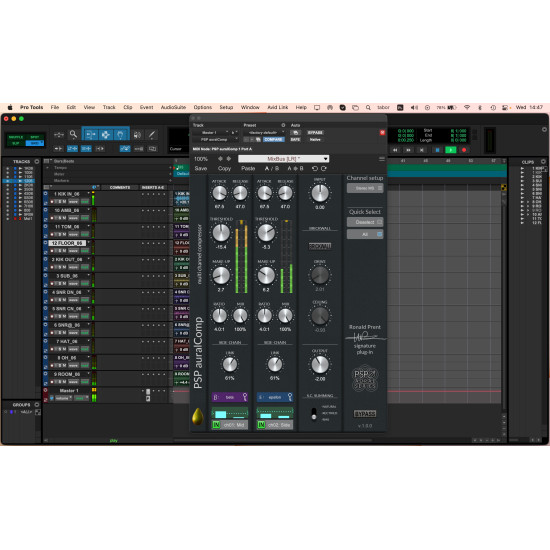
Task: Click the golden drop logo icon
Action: click(197, 416)
